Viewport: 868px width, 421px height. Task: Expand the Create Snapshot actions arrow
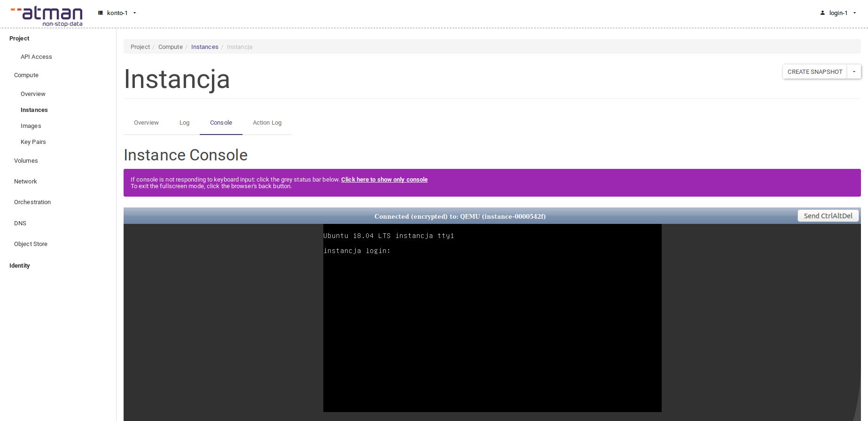tap(854, 72)
